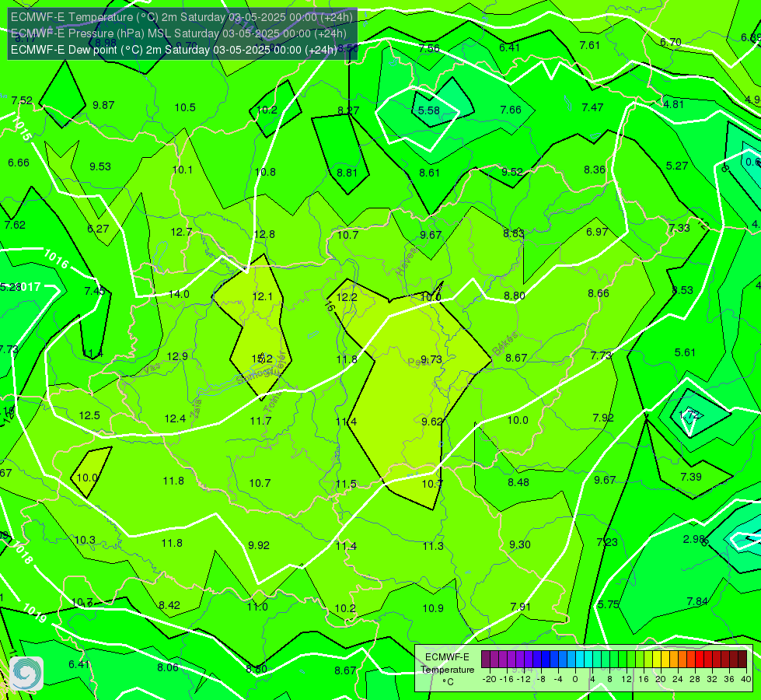This screenshot has width=761, height=700.
Task: Click the 8.81 temperature value
Action: pyautogui.click(x=347, y=173)
